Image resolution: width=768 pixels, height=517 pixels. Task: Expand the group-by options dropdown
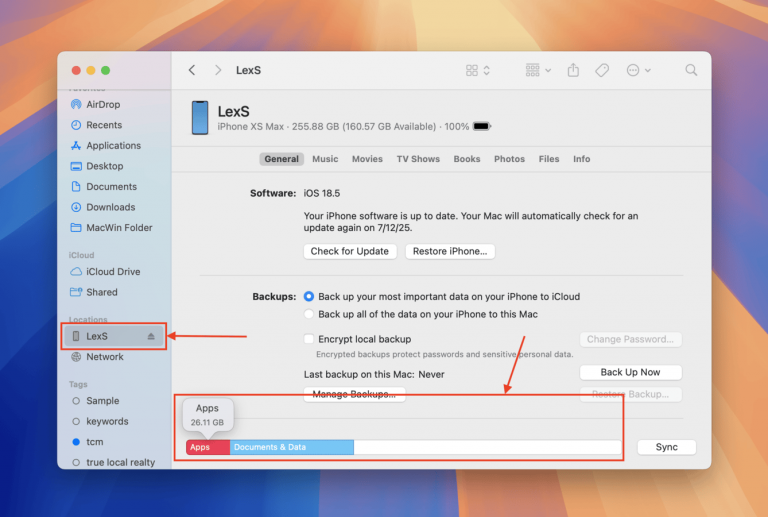pos(539,70)
